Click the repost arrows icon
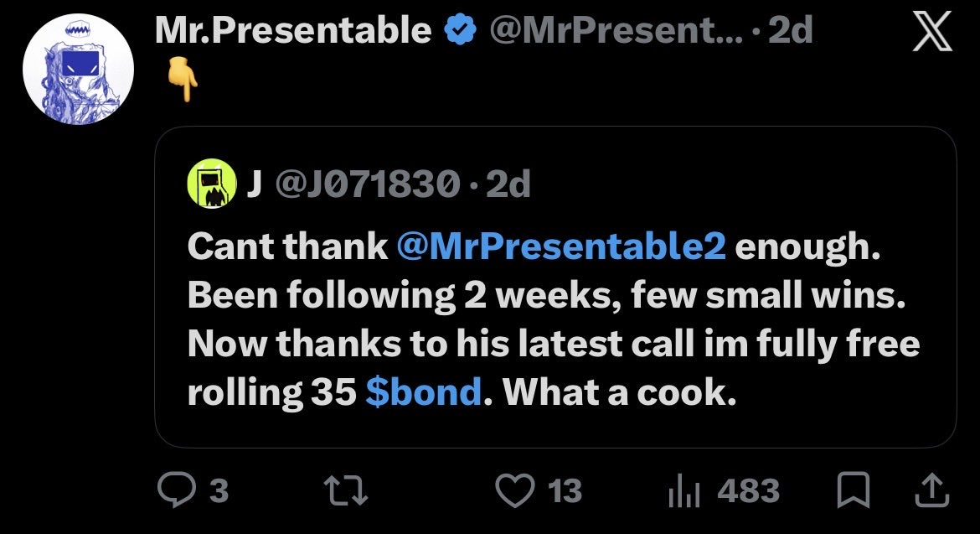The height and width of the screenshot is (534, 980). click(347, 490)
